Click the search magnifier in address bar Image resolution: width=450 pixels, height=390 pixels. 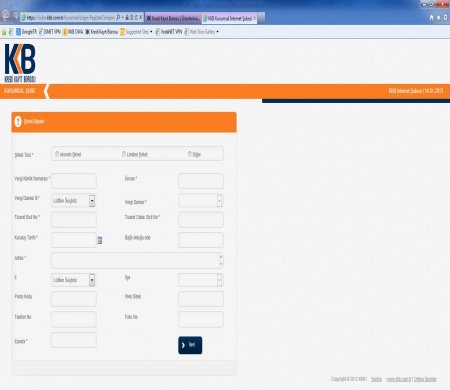point(119,17)
